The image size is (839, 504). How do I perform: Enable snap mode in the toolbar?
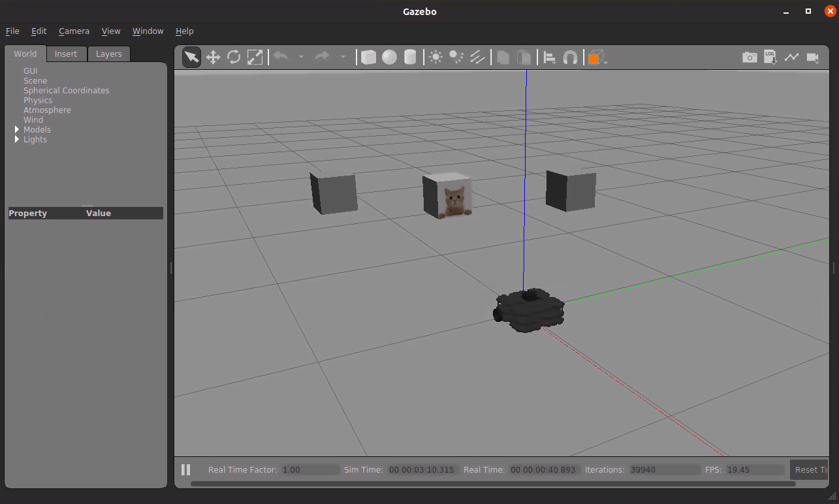[570, 57]
